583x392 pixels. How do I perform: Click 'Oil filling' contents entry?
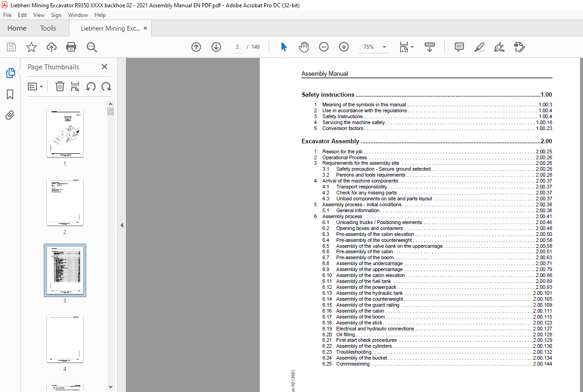point(437,335)
